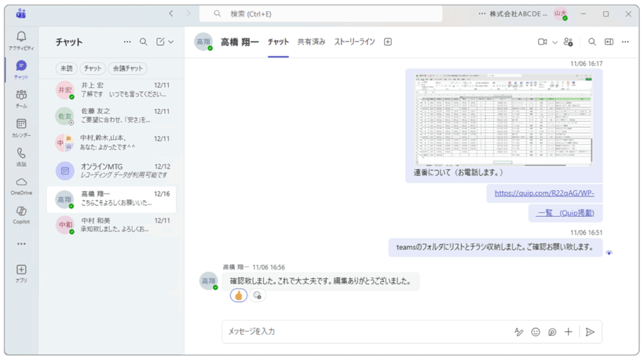Open group chat 中村,鈴木,山本

[111, 143]
